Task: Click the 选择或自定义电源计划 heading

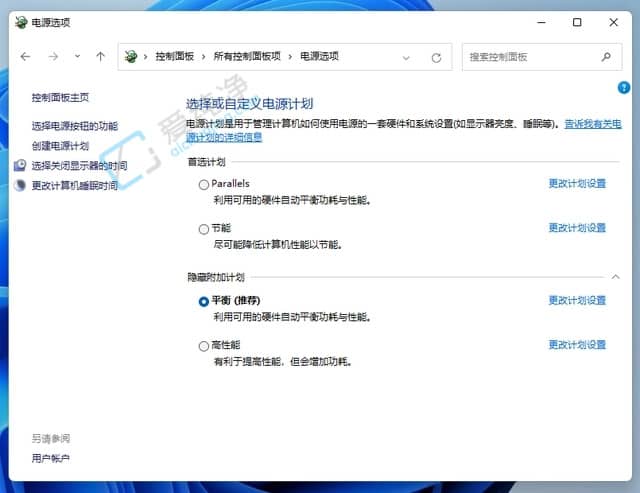Action: pos(249,104)
